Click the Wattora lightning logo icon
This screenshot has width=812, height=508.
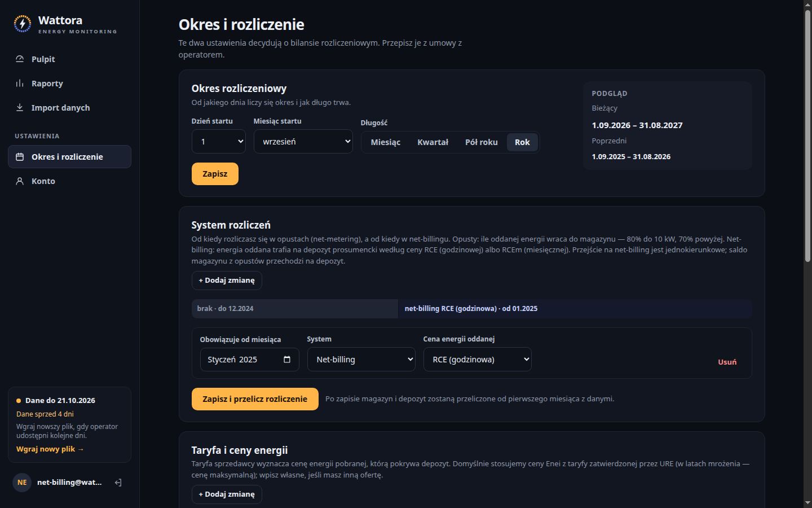tap(23, 24)
